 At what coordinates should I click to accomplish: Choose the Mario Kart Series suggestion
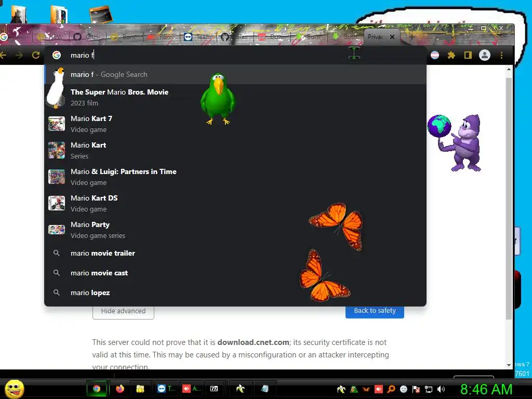235,150
